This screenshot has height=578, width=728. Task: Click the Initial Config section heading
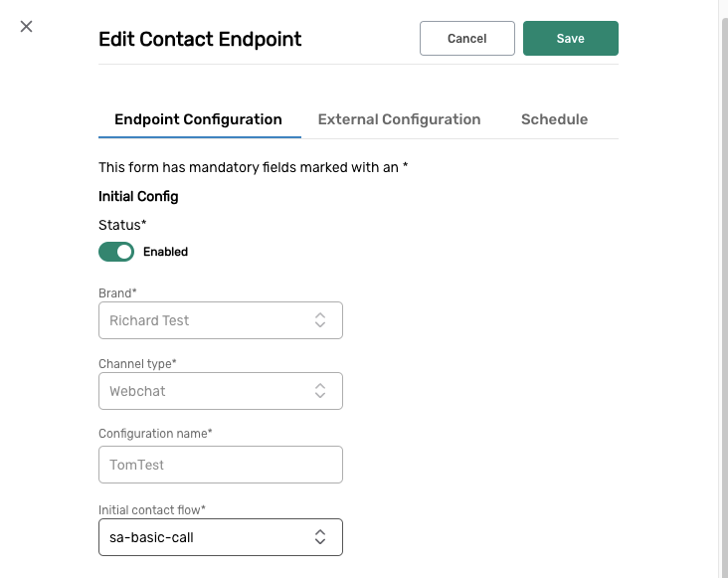pyautogui.click(x=138, y=196)
